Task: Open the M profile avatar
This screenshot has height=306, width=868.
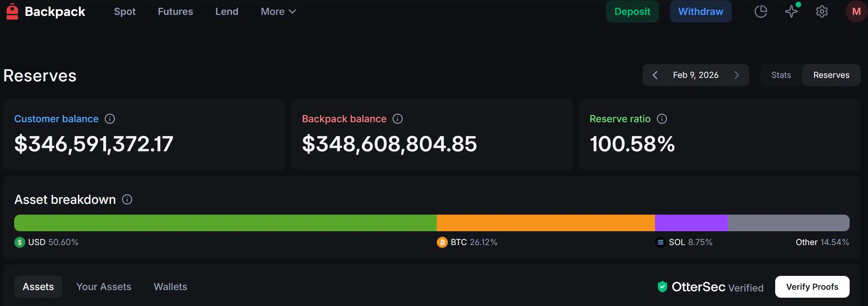Action: [x=856, y=11]
